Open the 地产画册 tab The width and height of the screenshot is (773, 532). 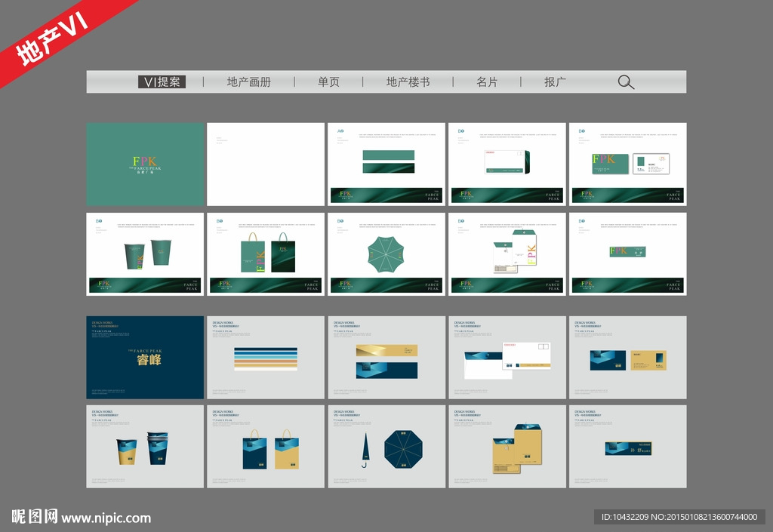[x=249, y=81]
